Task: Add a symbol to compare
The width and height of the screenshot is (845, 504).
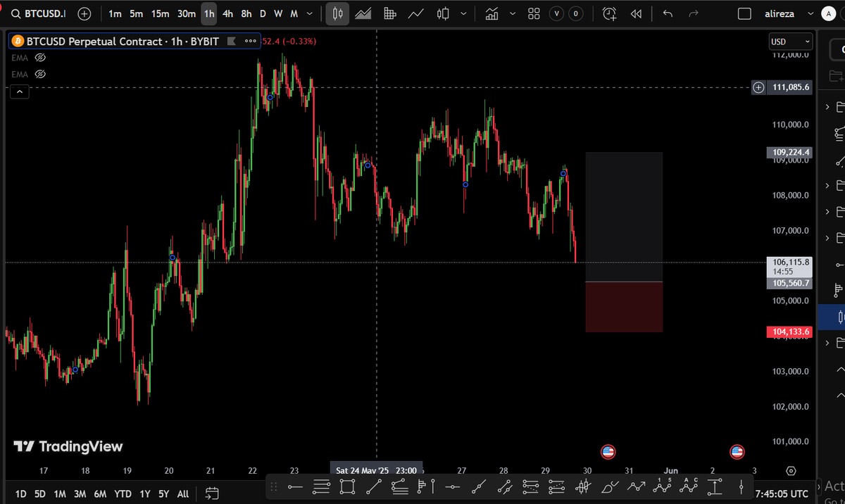Action: (84, 14)
